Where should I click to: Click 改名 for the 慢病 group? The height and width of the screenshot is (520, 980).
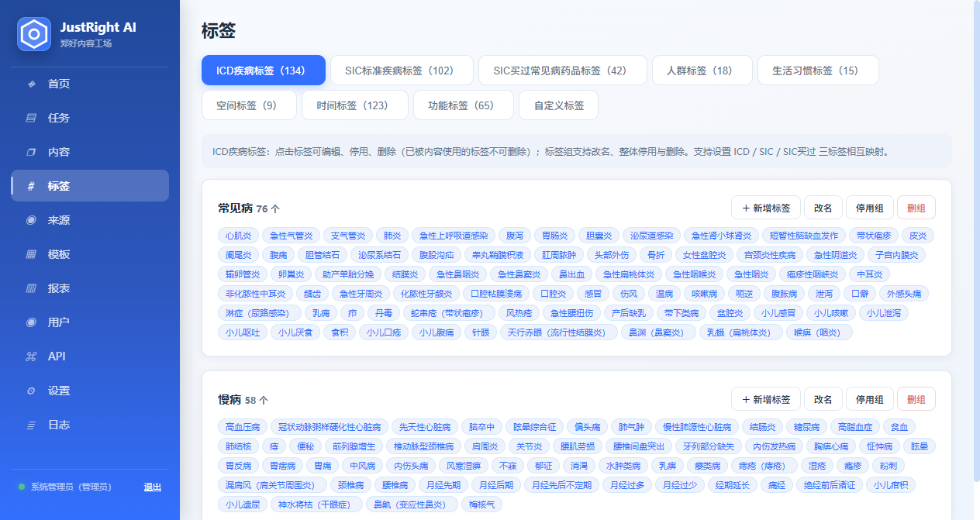click(823, 399)
